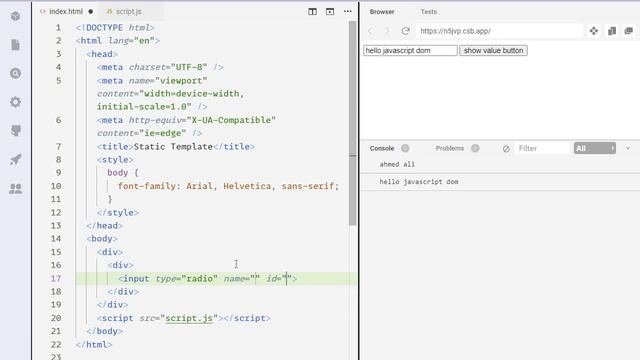
Task: Click the X-UA-Compatible attribute value
Action: (231, 120)
